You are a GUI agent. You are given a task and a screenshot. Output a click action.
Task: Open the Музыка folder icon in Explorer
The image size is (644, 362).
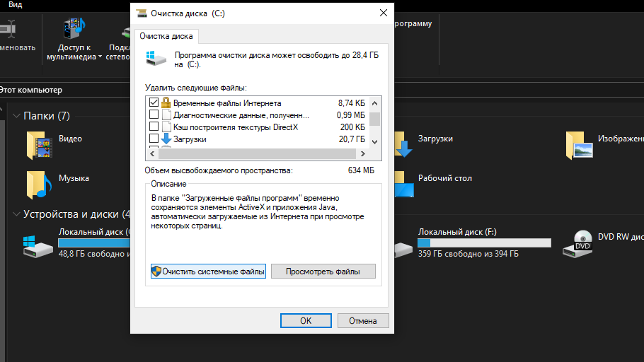pos(39,185)
